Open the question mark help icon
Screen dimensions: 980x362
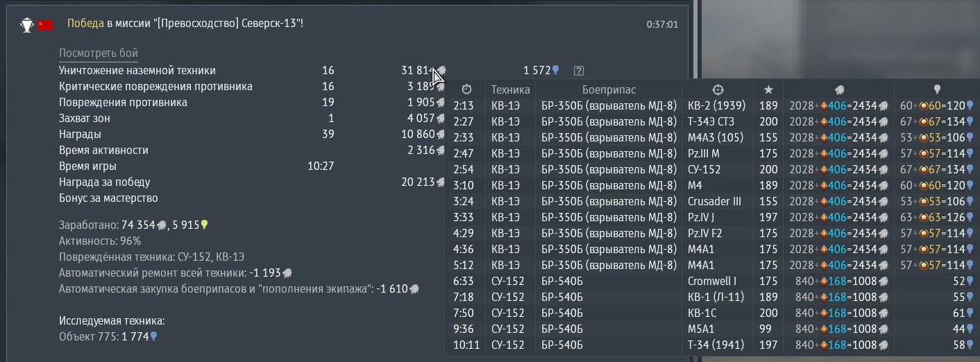pos(579,70)
